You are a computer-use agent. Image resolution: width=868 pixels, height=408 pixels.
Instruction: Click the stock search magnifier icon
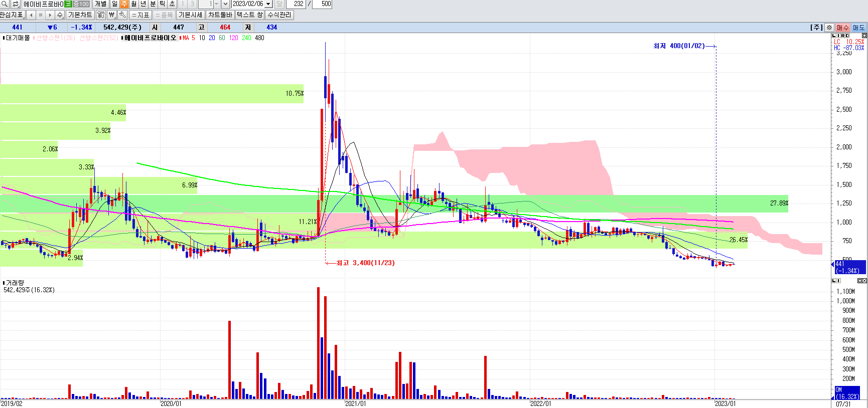click(5, 4)
